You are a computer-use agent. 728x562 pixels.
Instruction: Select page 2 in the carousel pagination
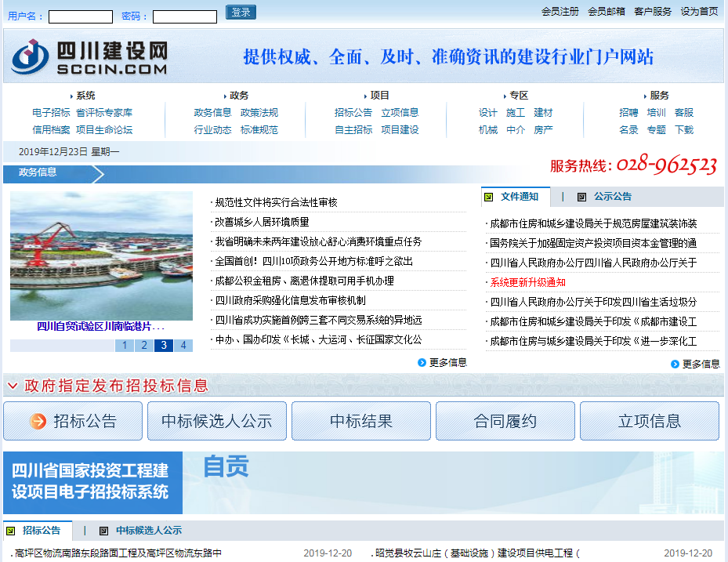143,345
